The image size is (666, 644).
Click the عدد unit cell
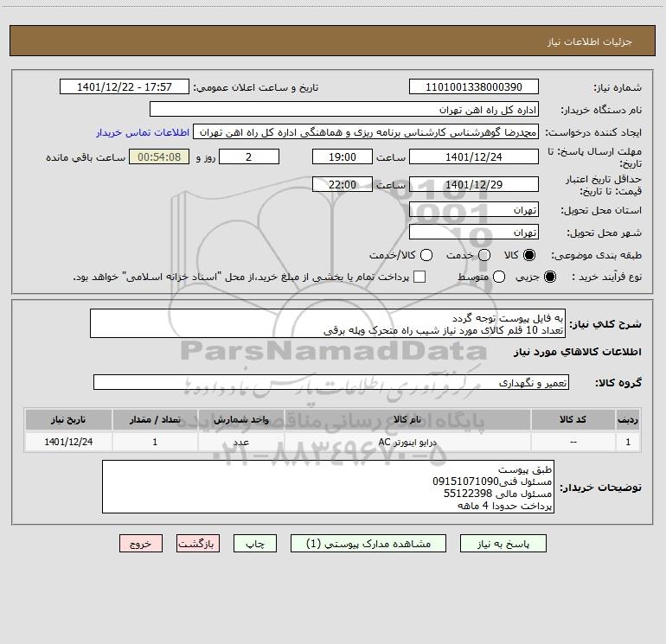[x=240, y=442]
